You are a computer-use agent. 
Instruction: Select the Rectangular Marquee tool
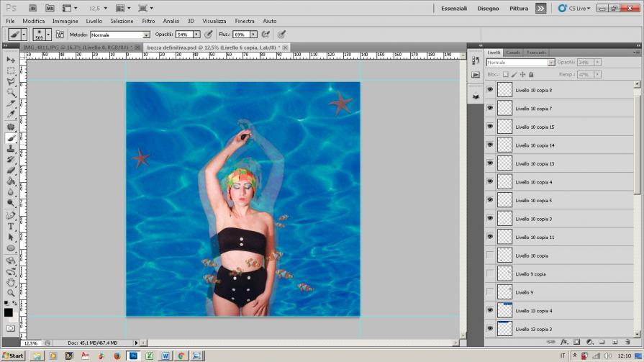point(11,71)
